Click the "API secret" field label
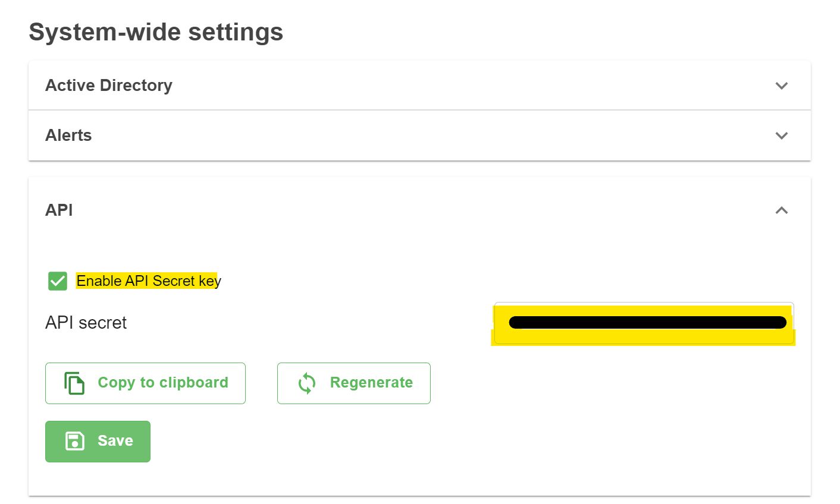Image resolution: width=840 pixels, height=504 pixels. (x=86, y=323)
